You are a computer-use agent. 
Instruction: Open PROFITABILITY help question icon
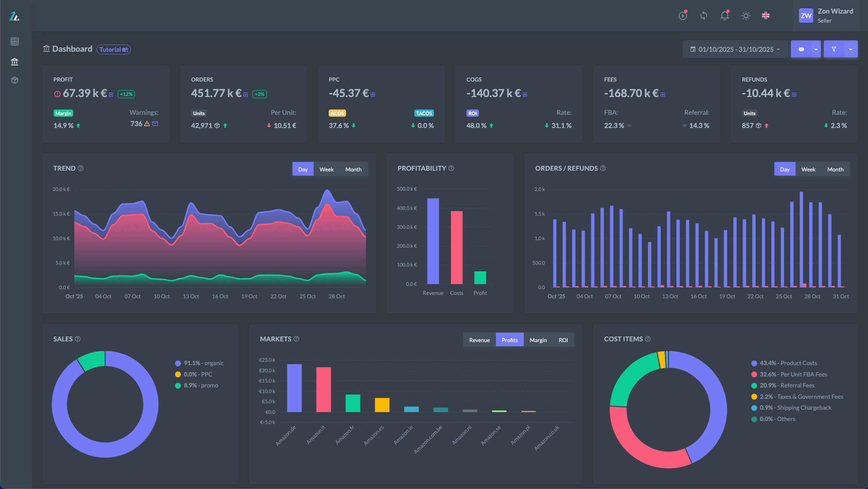(451, 168)
